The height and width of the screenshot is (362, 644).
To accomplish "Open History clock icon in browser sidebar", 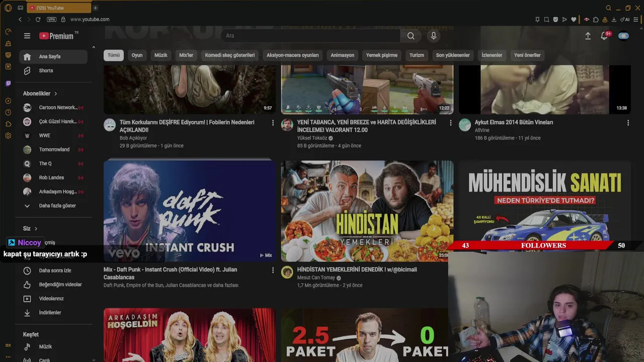I will [x=8, y=113].
